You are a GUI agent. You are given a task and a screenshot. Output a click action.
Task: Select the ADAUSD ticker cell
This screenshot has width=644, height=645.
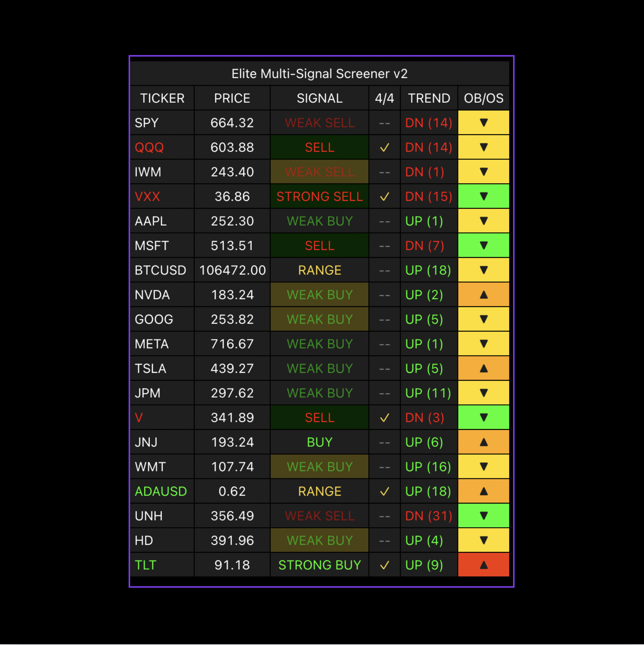162,491
